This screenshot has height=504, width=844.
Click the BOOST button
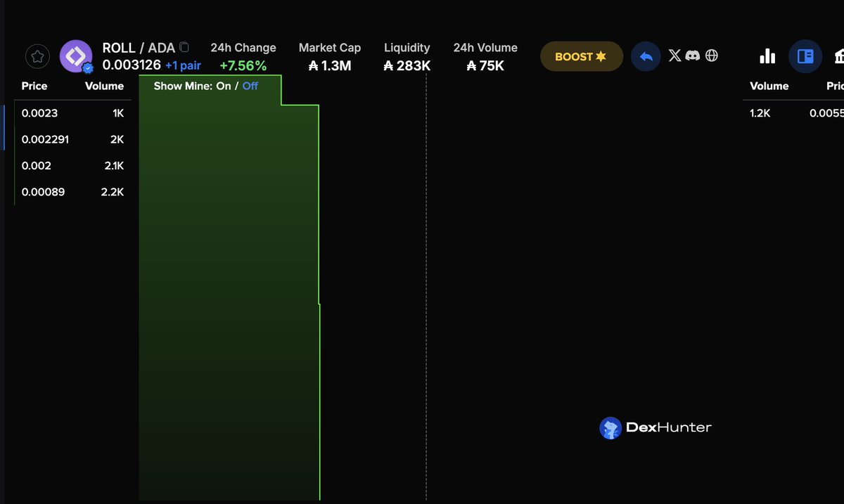point(581,56)
